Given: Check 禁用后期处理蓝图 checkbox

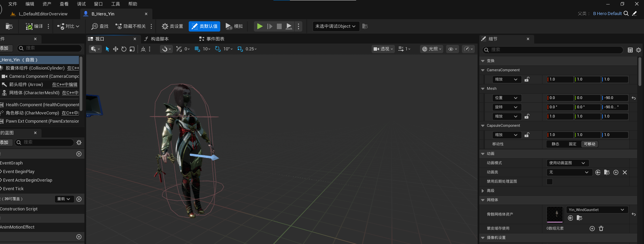Looking at the screenshot, I should [x=550, y=181].
